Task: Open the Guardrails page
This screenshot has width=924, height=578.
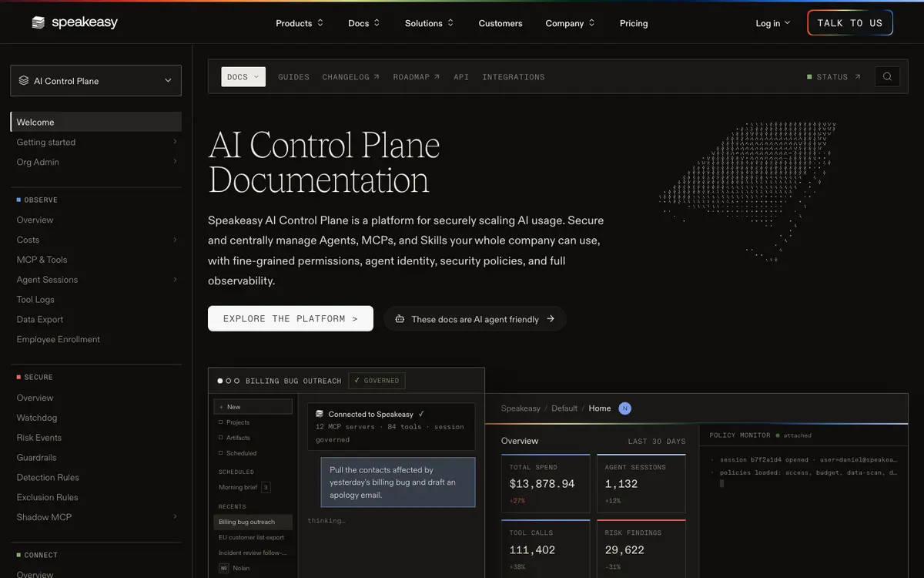Action: pos(37,457)
